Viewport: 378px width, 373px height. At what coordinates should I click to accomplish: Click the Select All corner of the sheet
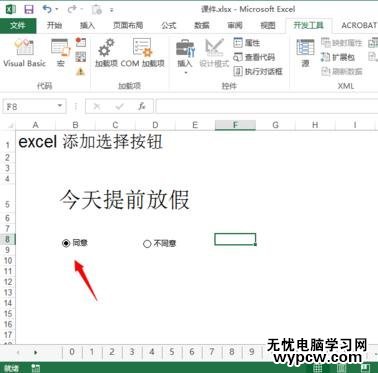point(8,125)
